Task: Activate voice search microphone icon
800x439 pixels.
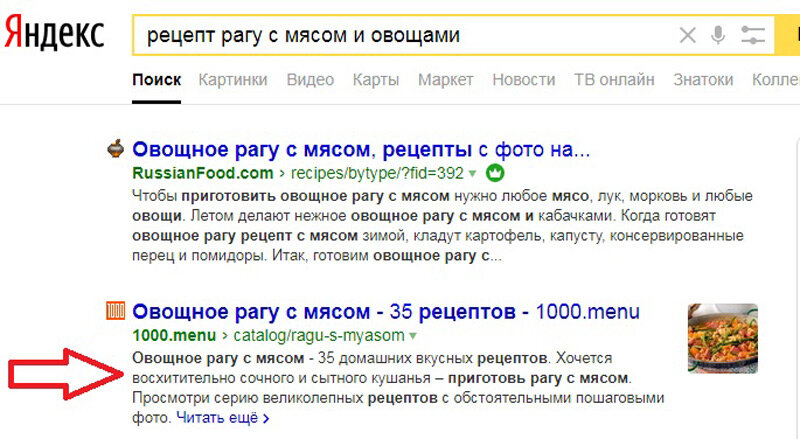Action: pos(718,35)
